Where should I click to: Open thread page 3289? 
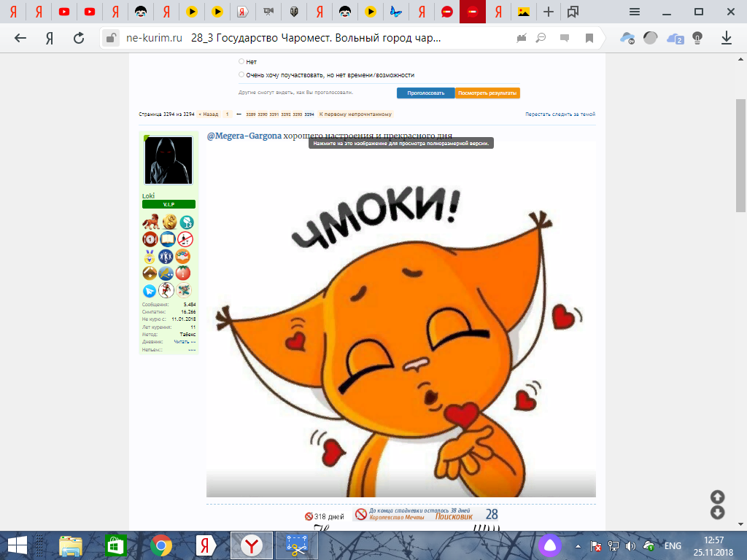[x=251, y=114]
